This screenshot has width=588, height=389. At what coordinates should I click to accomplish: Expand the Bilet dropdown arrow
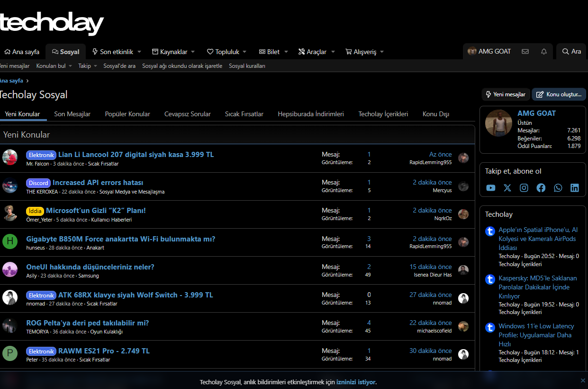point(285,52)
